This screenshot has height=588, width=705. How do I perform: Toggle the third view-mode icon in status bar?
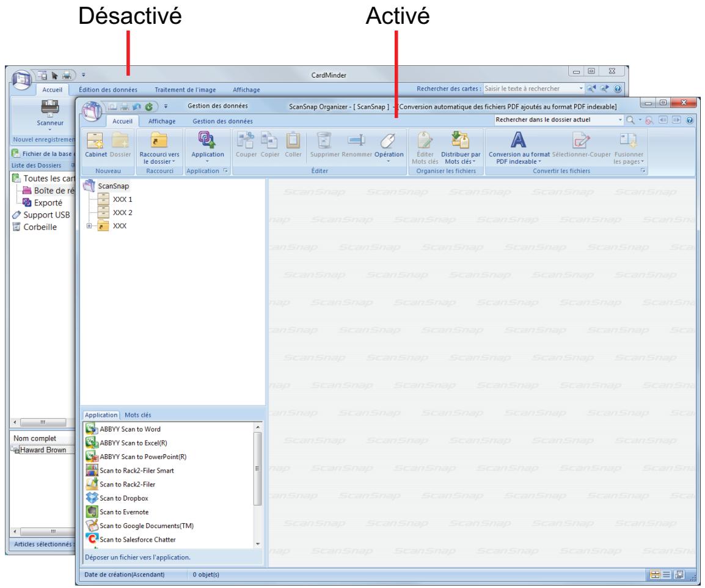(679, 575)
